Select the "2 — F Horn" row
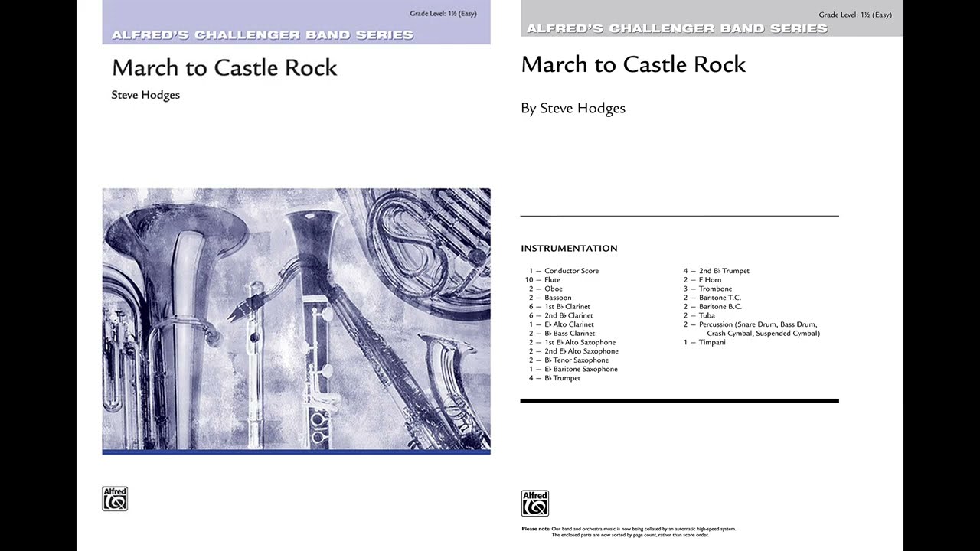Screen dimensions: 980x551 [702, 280]
